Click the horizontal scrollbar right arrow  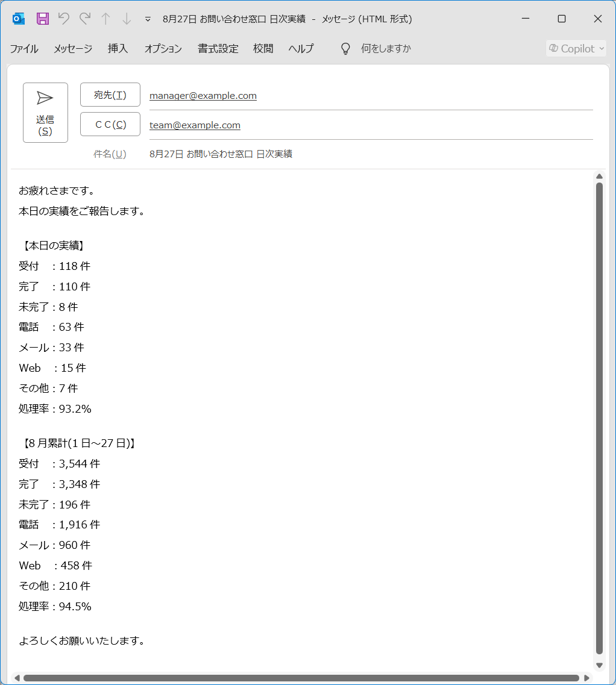[586, 678]
